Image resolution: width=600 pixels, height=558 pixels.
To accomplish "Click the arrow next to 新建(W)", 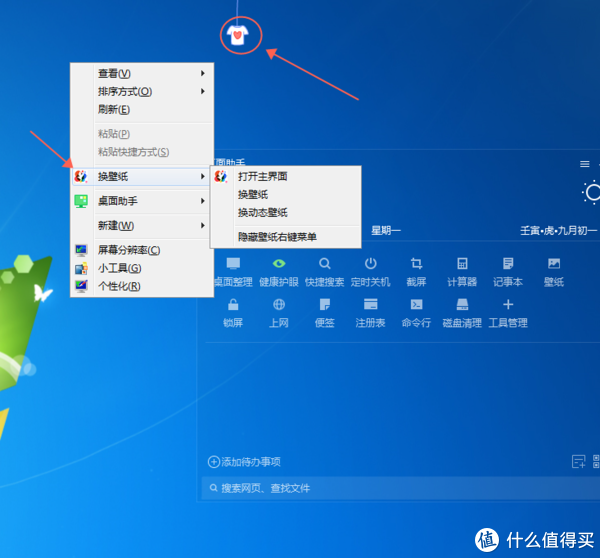I will point(203,225).
